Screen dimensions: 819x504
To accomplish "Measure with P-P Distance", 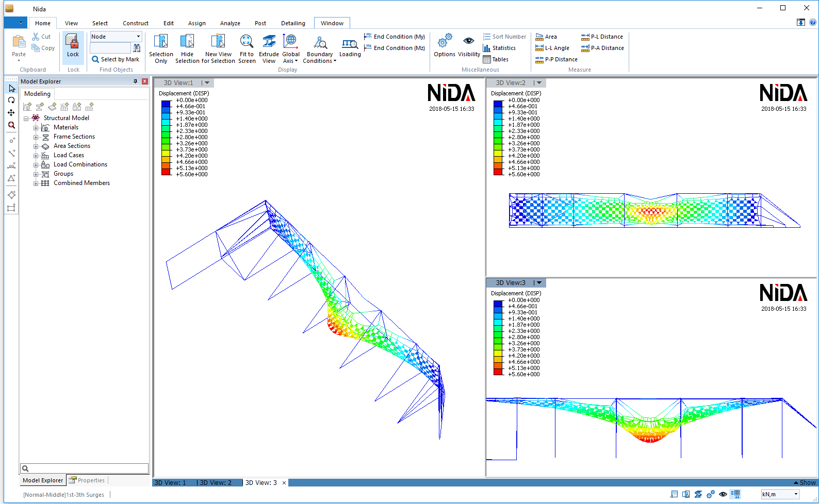I will pos(556,59).
